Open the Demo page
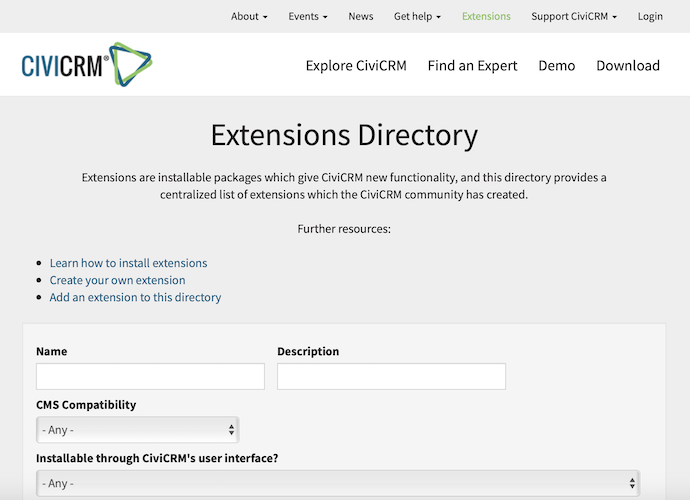The height and width of the screenshot is (500, 690). (x=557, y=66)
